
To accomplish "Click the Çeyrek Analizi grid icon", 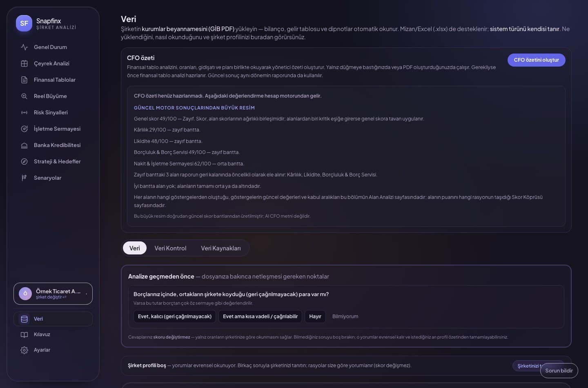I will click(24, 63).
